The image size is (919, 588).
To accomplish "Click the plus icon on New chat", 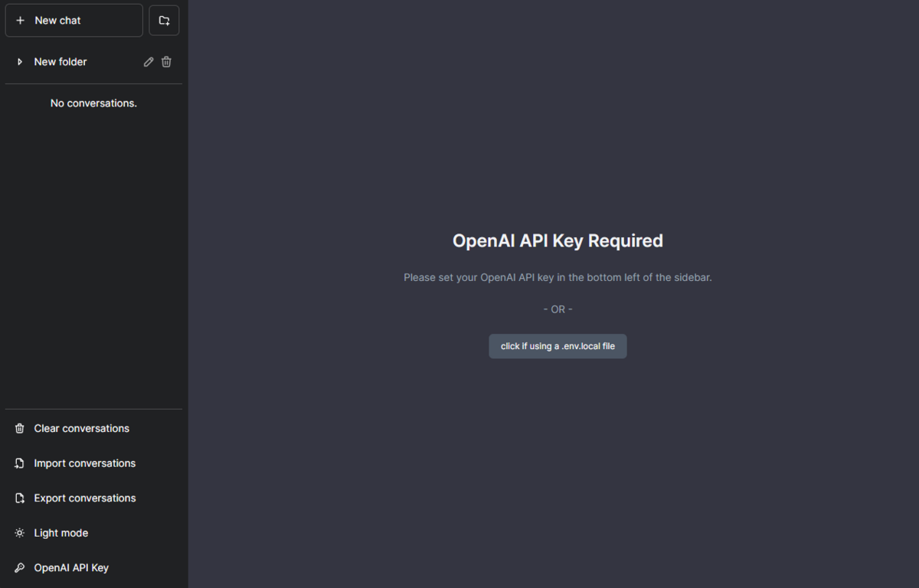I will (x=19, y=20).
